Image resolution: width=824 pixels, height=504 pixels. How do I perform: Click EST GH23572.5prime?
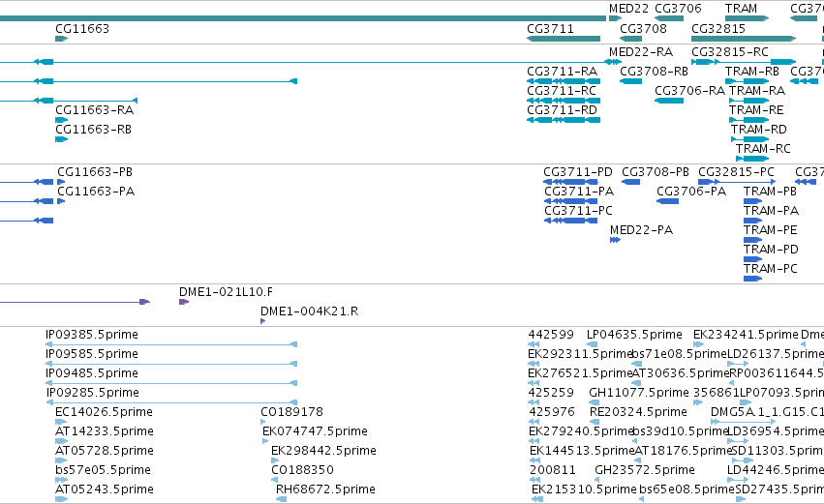point(645,471)
